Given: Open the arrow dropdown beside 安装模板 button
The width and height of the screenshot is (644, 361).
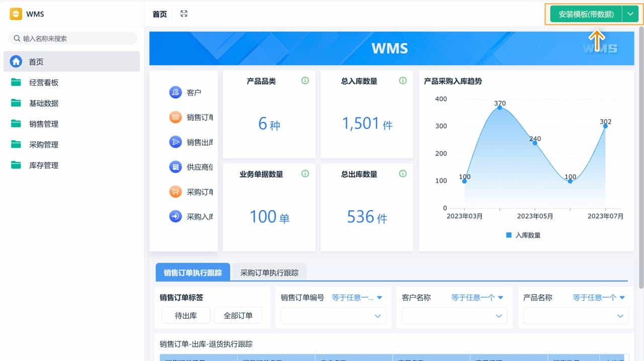Looking at the screenshot, I should coord(630,14).
